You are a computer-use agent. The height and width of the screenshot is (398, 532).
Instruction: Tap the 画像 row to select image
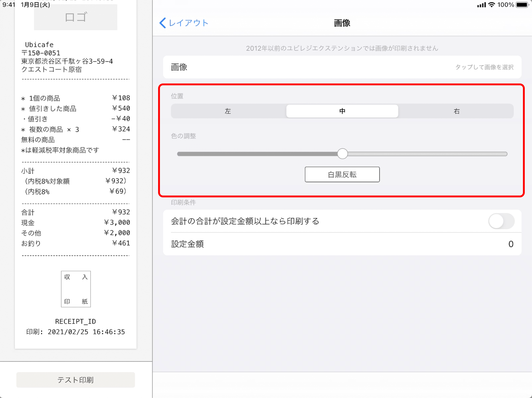(x=342, y=67)
